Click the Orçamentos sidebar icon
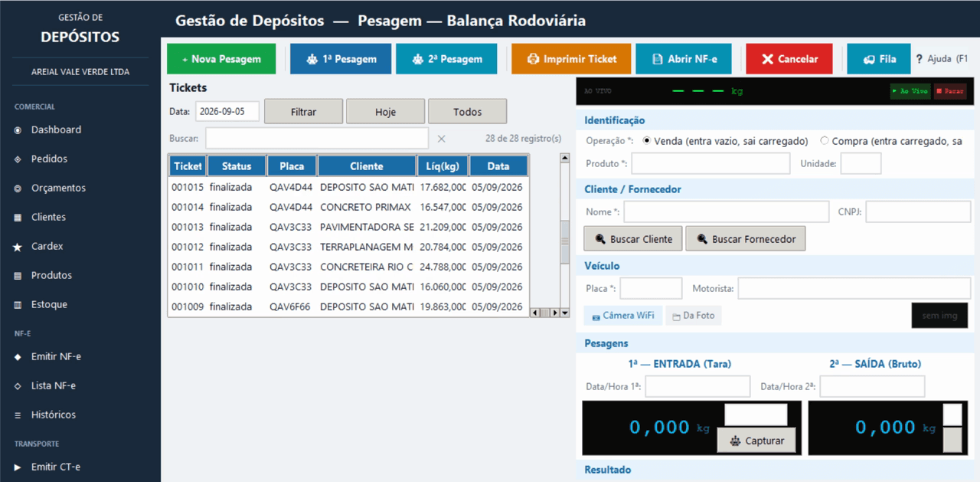Viewport: 980px width, 482px height. [x=18, y=189]
